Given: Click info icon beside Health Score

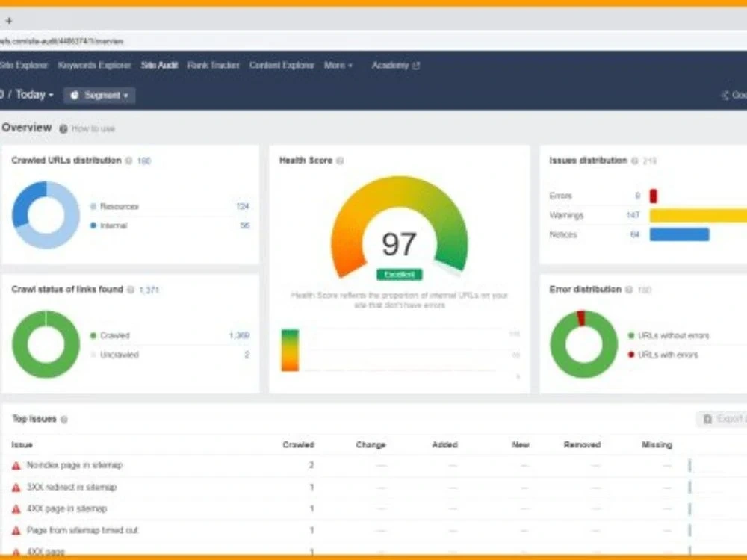Looking at the screenshot, I should [340, 161].
